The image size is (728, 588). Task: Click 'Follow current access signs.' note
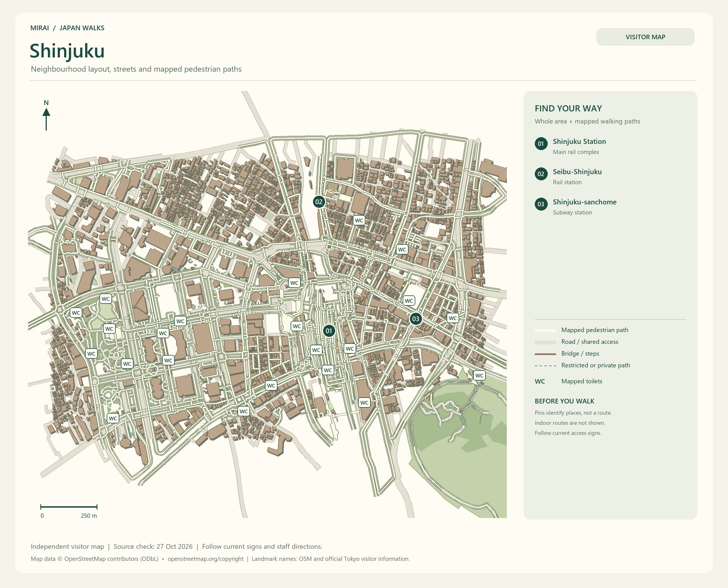[568, 433]
